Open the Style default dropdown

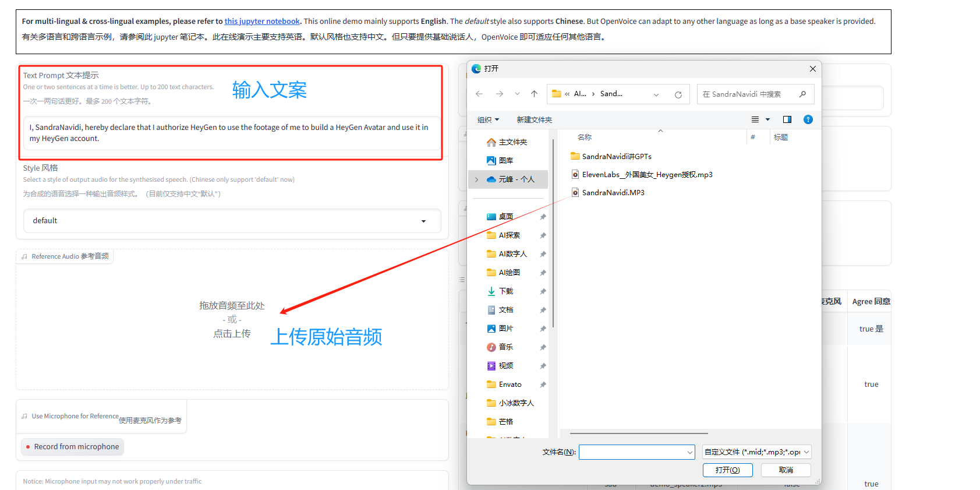[x=232, y=221]
